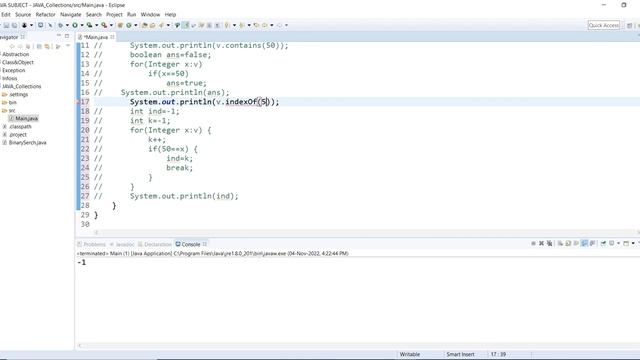Click the error marker beside line 17
Image resolution: width=640 pixels, height=360 pixels.
78,102
